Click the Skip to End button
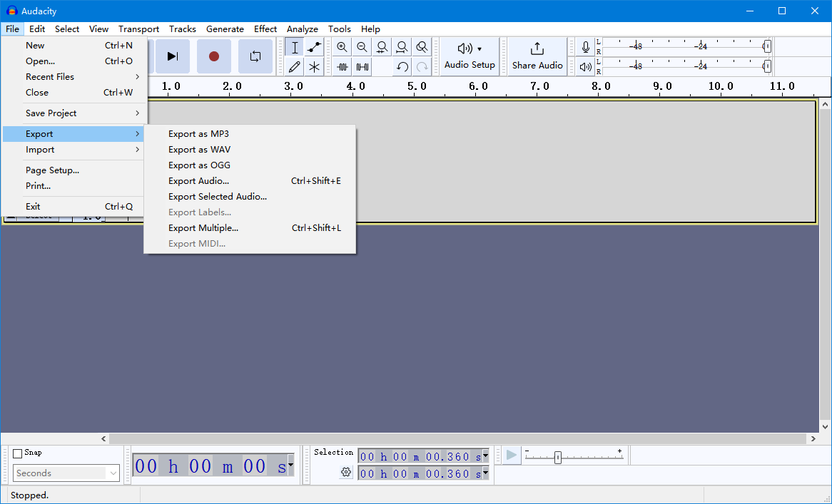The image size is (832, 504). (172, 56)
